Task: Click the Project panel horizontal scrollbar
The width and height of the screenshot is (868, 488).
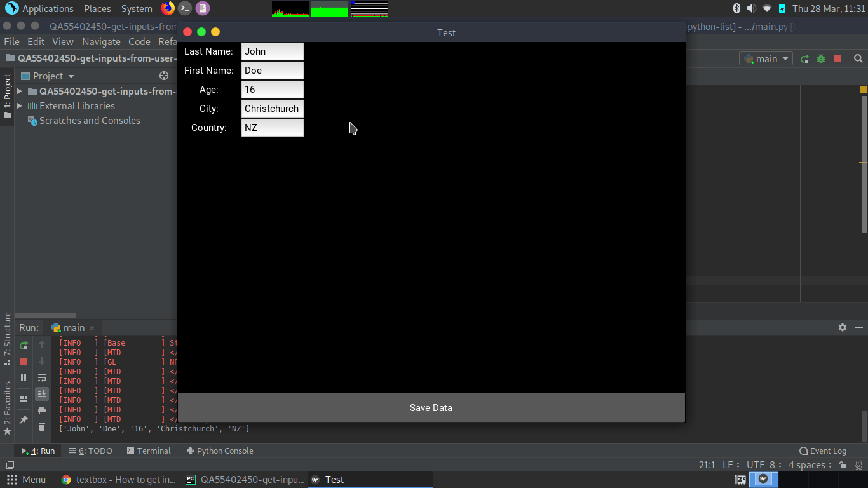Action: (46, 316)
